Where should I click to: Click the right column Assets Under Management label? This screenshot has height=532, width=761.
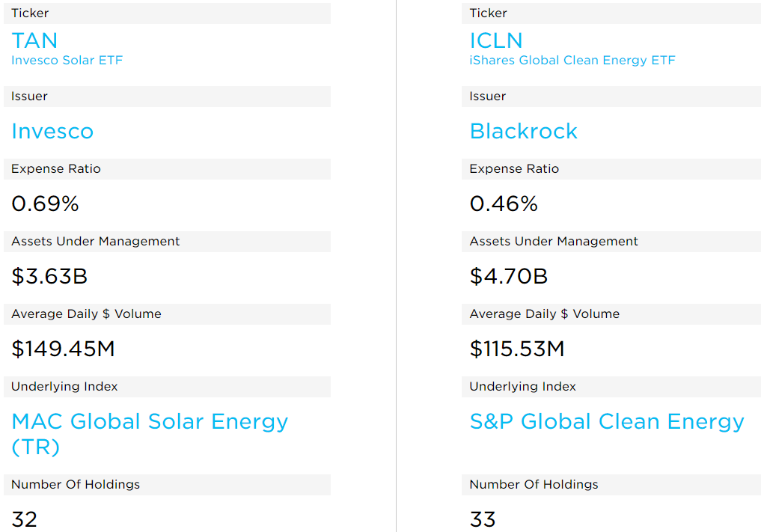(554, 242)
